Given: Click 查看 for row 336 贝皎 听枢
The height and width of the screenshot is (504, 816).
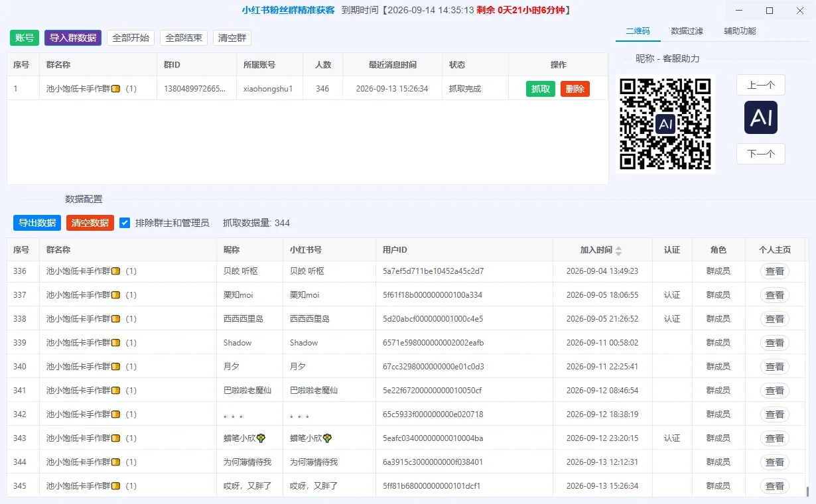Looking at the screenshot, I should click(775, 271).
